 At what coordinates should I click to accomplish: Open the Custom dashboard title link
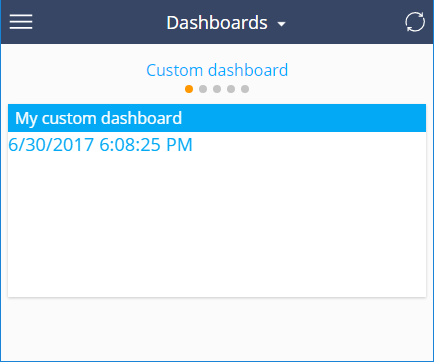pos(217,70)
